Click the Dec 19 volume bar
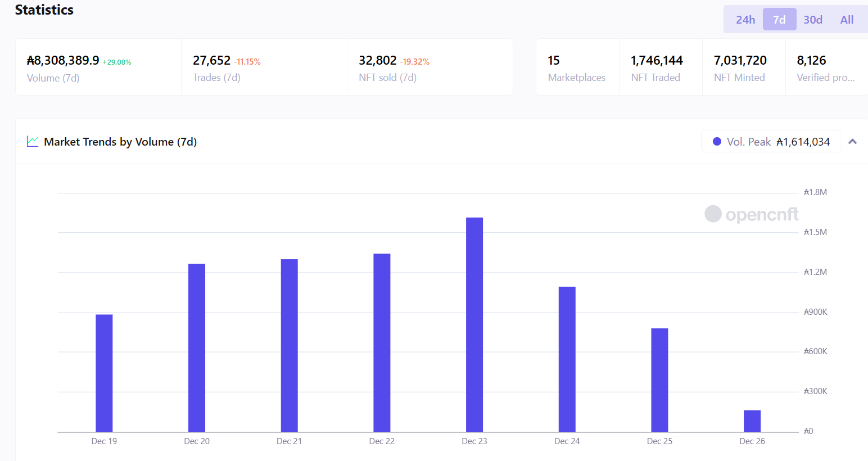 [104, 373]
